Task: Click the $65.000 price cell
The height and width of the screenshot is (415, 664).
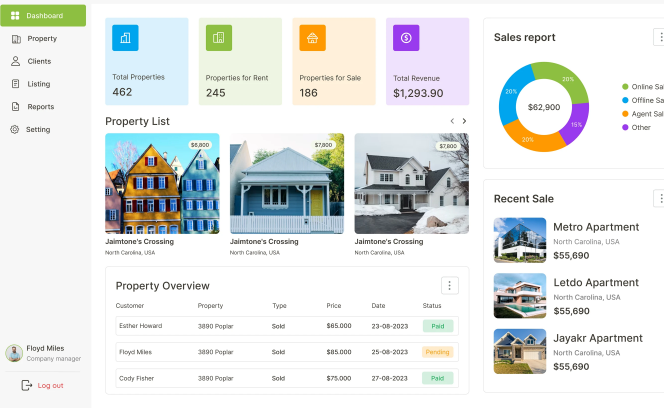Action: click(x=339, y=326)
